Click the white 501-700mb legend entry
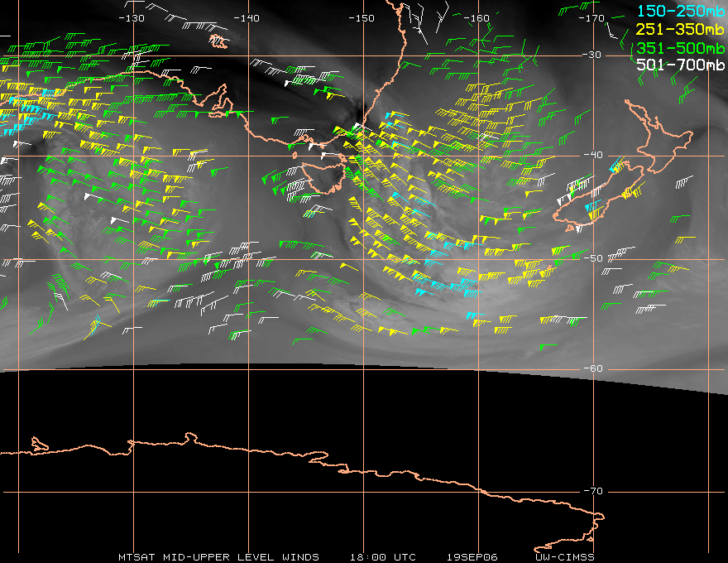 click(680, 65)
